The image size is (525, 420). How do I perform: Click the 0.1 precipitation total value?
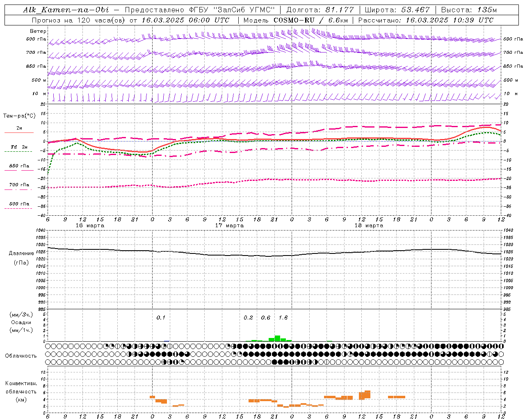161,318
